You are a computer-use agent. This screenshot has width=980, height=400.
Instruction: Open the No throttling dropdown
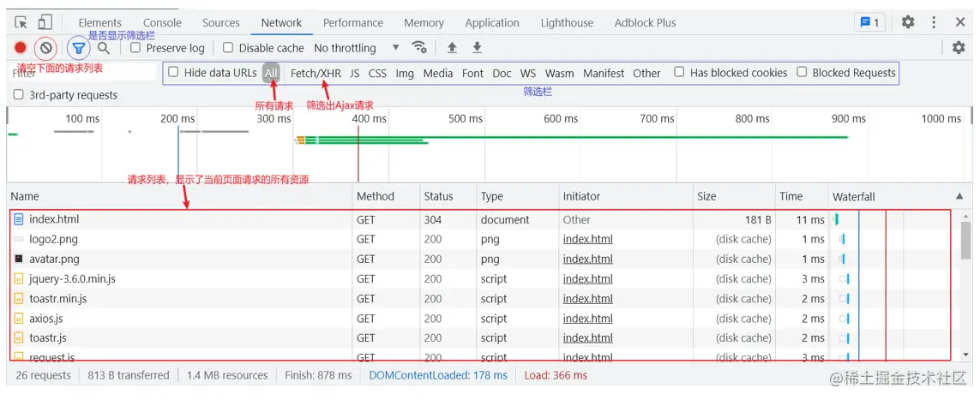pos(357,48)
